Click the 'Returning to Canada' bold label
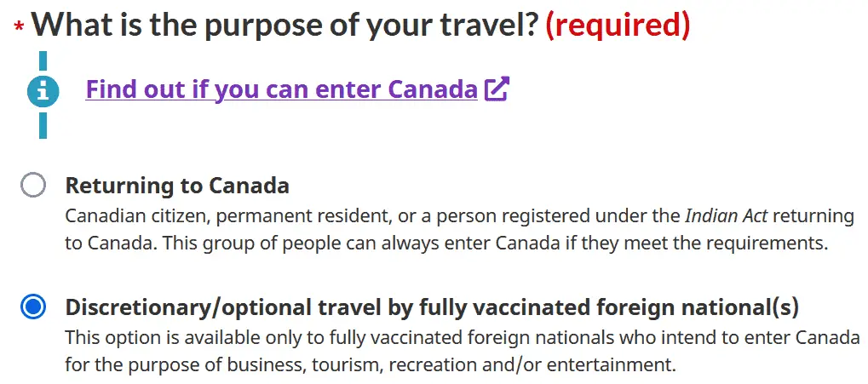 coord(177,185)
